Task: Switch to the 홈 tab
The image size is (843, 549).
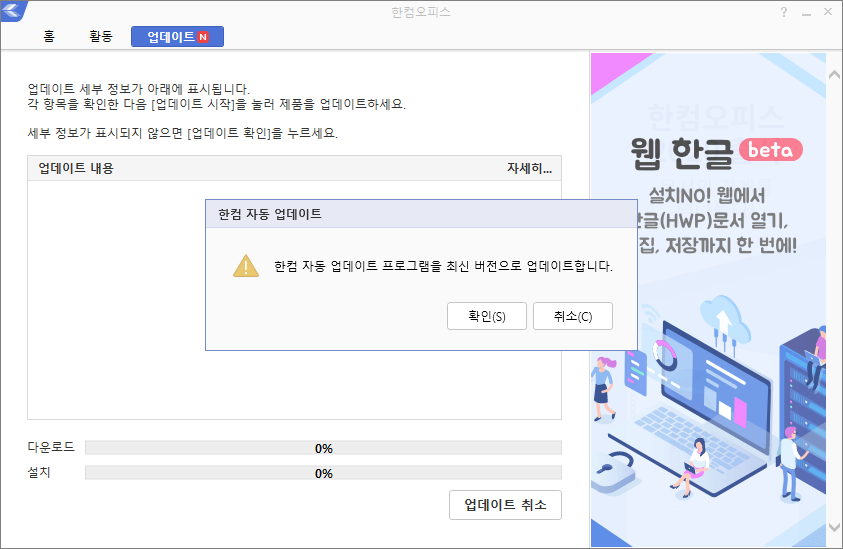Action: point(48,37)
